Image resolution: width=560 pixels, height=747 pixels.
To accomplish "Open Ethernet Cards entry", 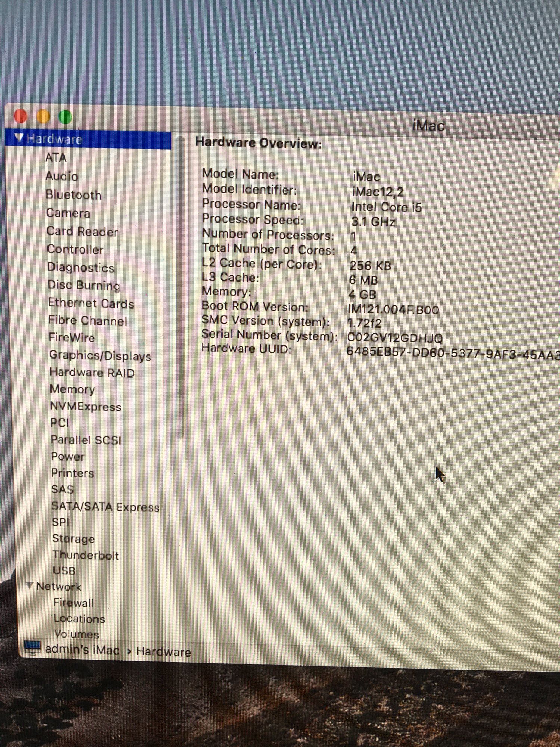I will pyautogui.click(x=91, y=303).
